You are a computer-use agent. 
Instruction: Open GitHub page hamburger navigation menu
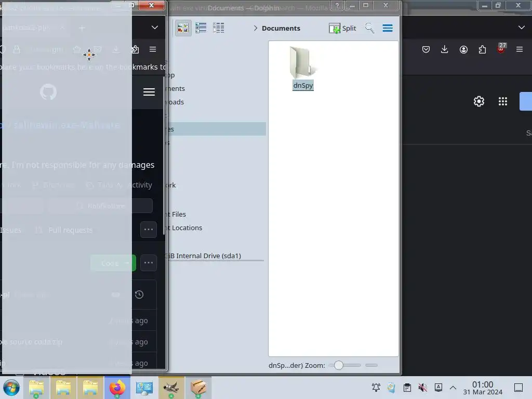click(x=149, y=92)
